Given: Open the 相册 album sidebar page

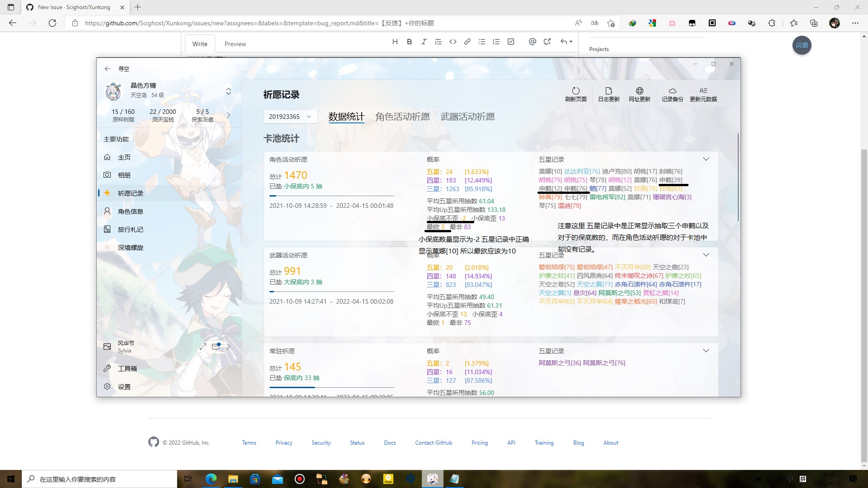Looking at the screenshot, I should point(125,175).
